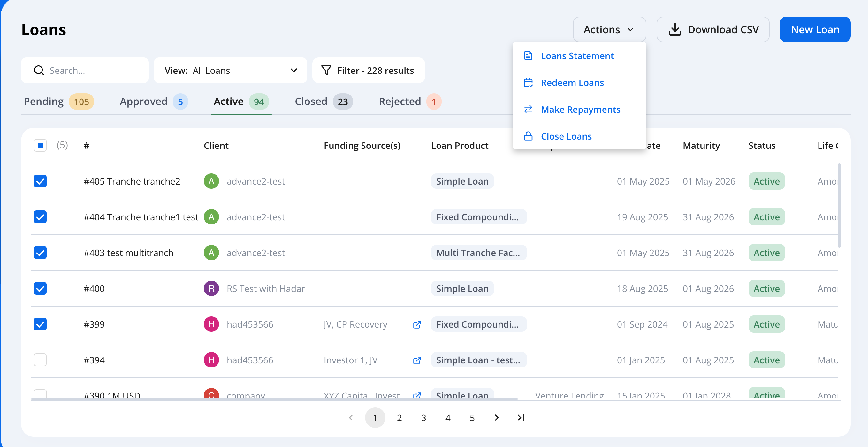Open client had453566 on #399 row

point(250,324)
